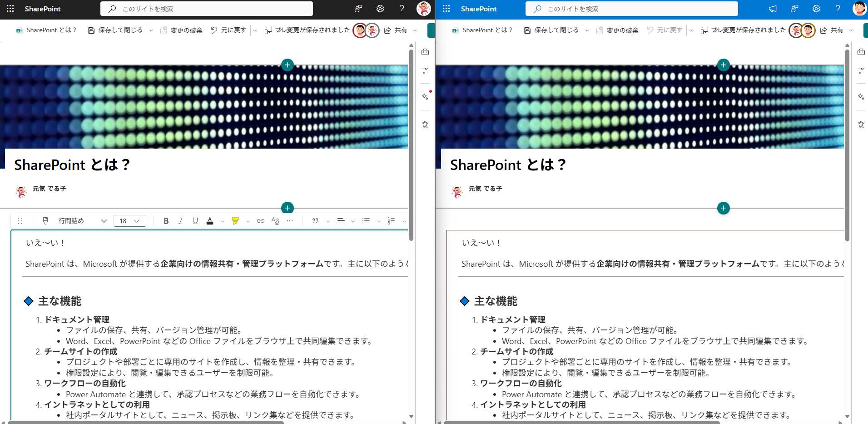Apply numbered list formatting
Screen dimensions: 868x424
pyautogui.click(x=392, y=221)
